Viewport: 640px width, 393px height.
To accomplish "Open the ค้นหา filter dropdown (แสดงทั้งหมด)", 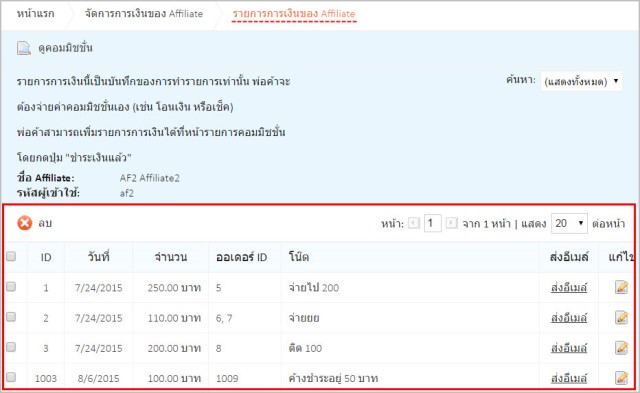I will [581, 81].
